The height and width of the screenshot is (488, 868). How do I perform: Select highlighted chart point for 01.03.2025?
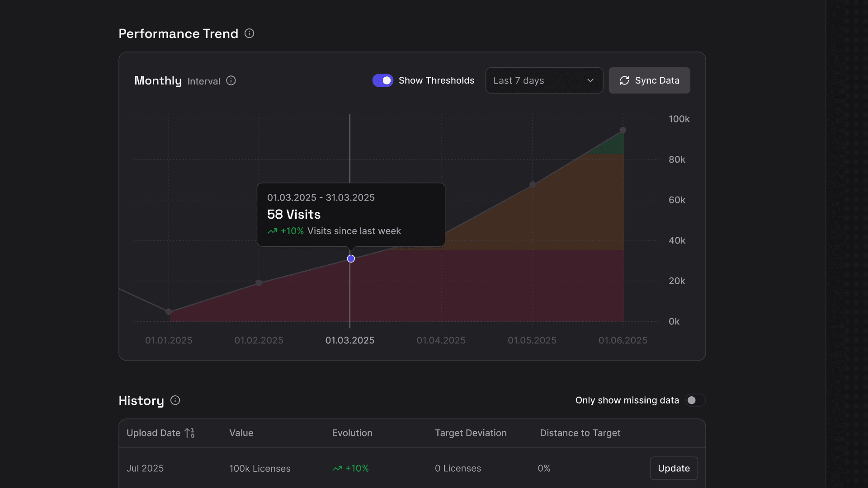coord(351,259)
